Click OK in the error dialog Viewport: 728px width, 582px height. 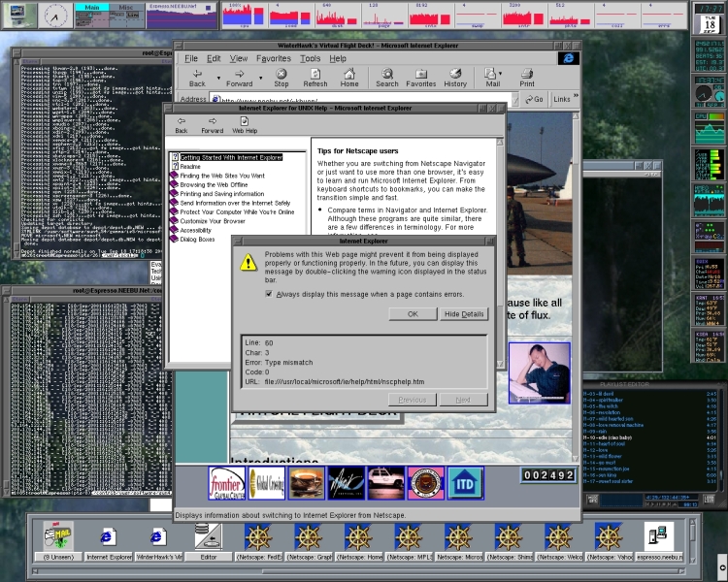(413, 313)
